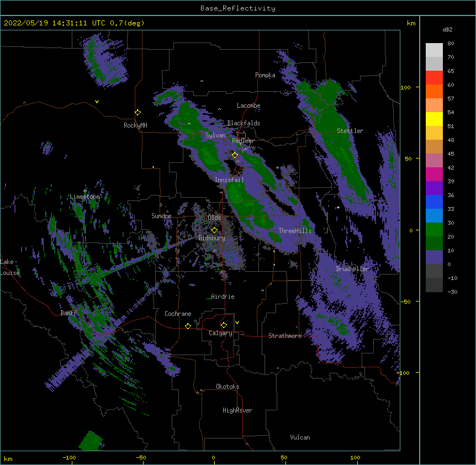
Task: Click the Cochrane city label
Action: 178,314
